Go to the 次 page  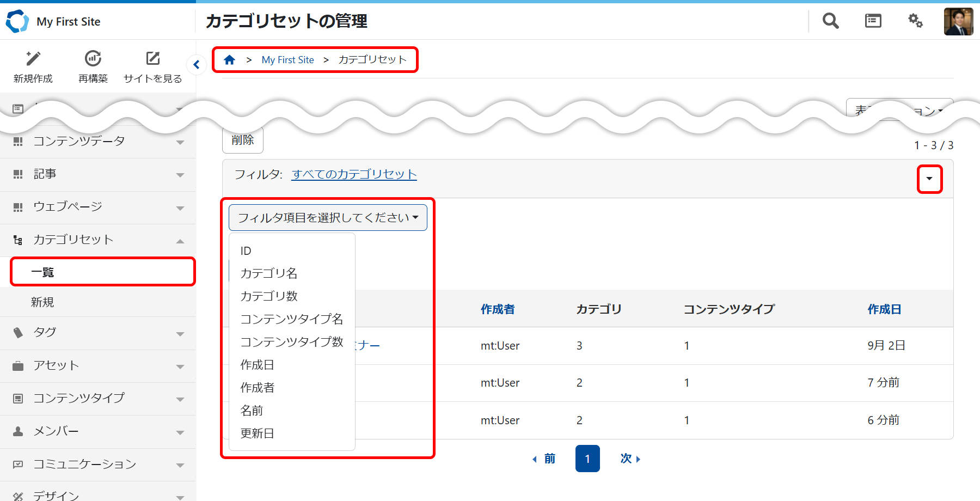coord(630,459)
